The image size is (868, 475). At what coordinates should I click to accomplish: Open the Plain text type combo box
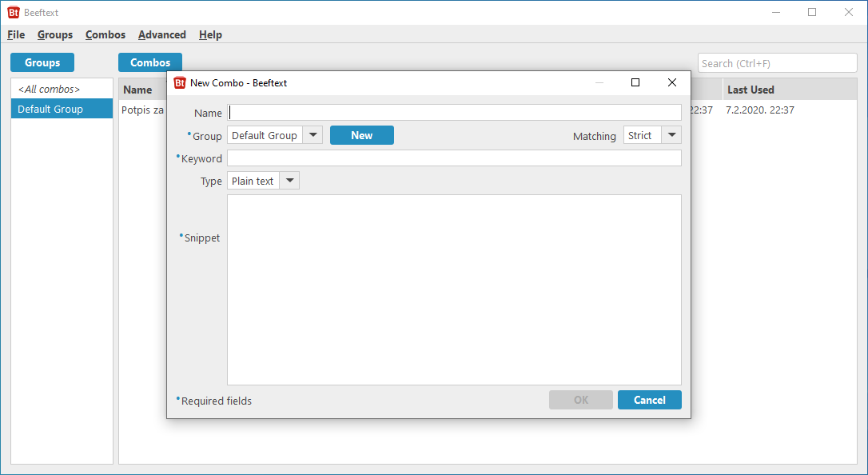[x=264, y=181]
